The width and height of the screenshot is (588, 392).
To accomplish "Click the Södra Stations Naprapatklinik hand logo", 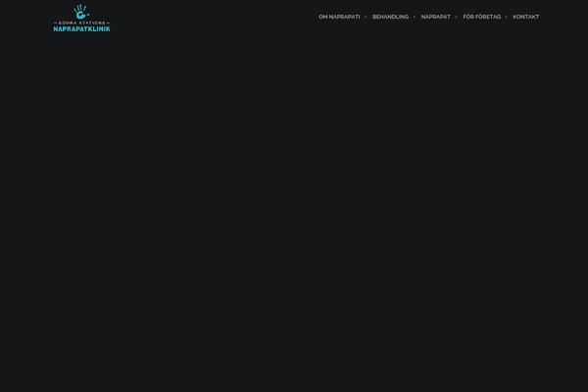I will pos(81,18).
